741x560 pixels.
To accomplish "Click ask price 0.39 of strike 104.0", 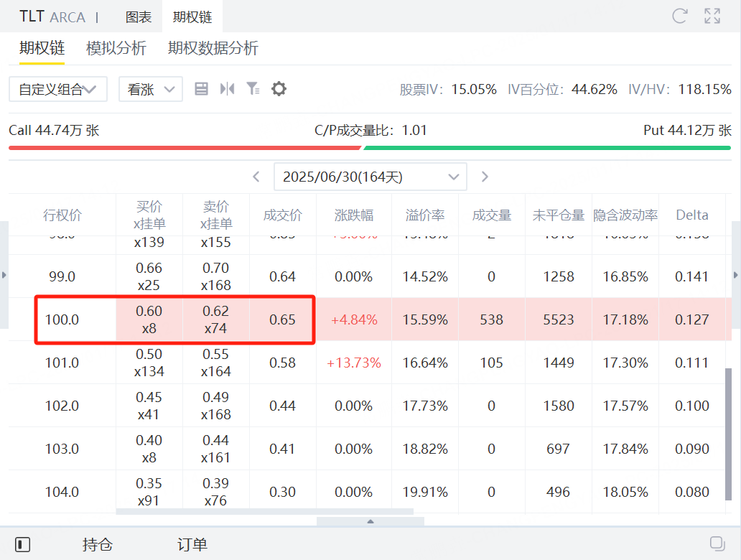I will (x=216, y=483).
